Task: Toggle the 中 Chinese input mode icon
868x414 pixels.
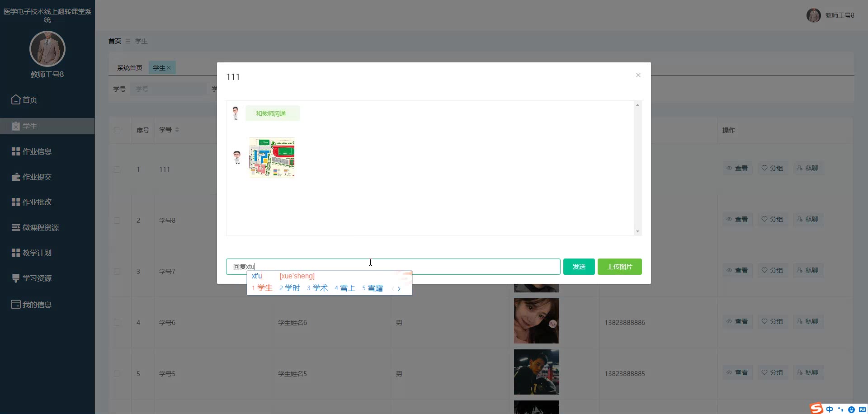Action: [x=830, y=409]
